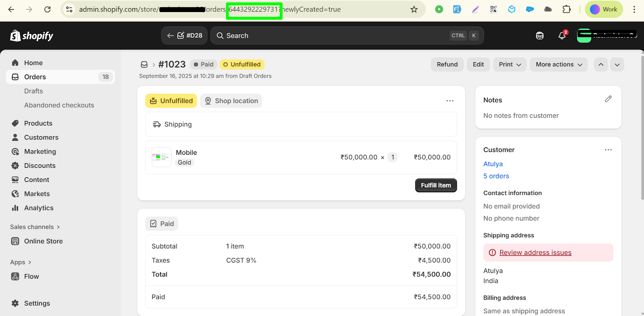This screenshot has width=644, height=316.
Task: Click the Shop location badge
Action: [231, 101]
